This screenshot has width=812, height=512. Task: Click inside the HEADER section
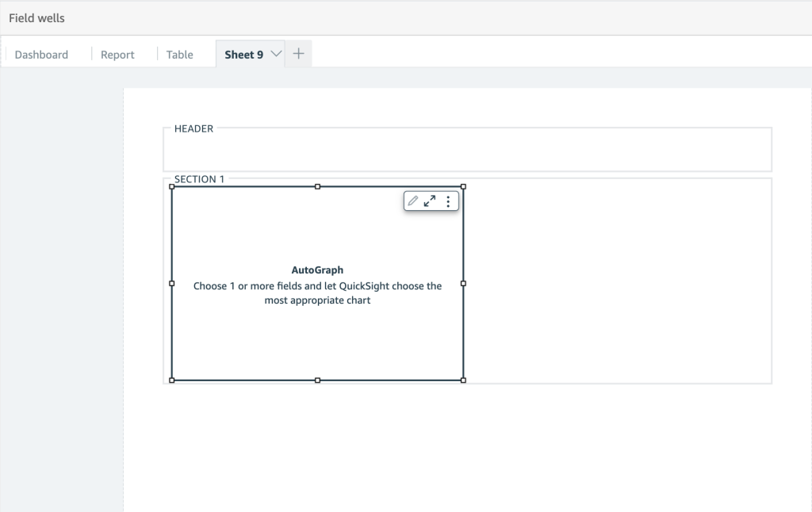pyautogui.click(x=467, y=149)
